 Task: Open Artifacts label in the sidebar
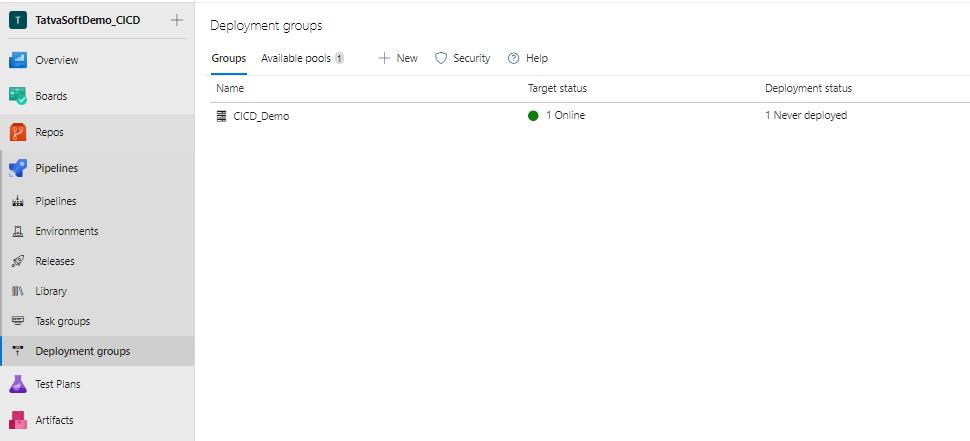point(54,420)
